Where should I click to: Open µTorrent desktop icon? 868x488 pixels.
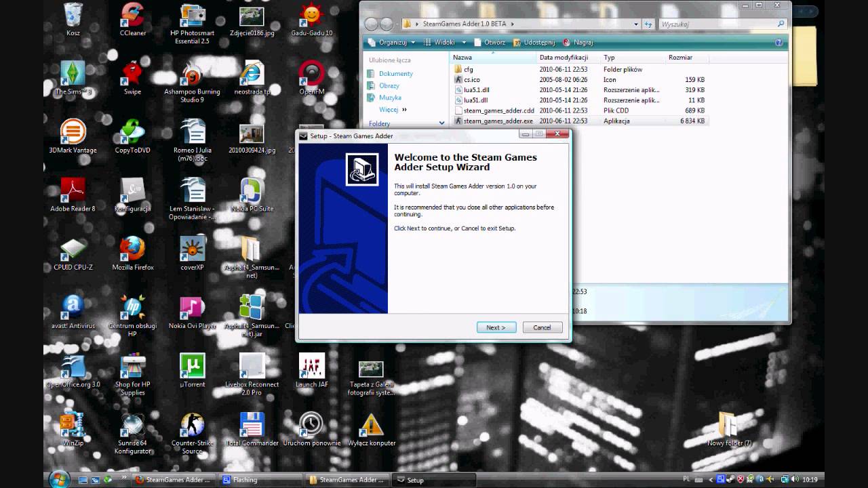(x=192, y=370)
